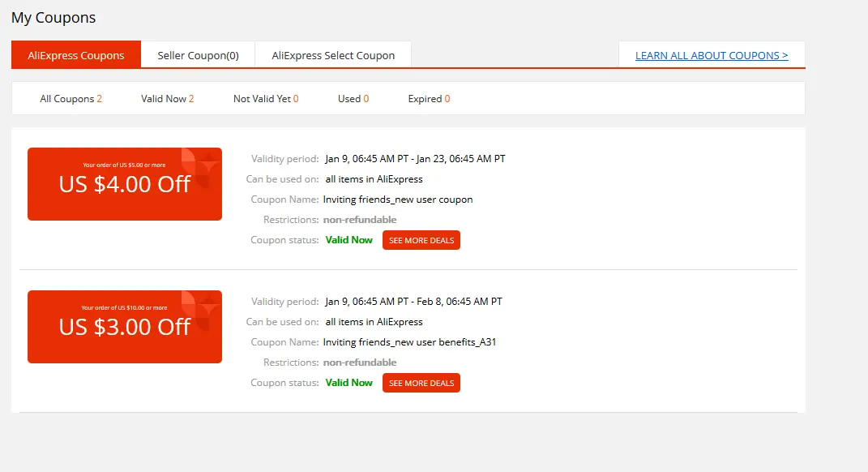Switch to the Seller Coupon(0) tab
Image resolution: width=868 pixels, height=472 pixels.
tap(199, 55)
